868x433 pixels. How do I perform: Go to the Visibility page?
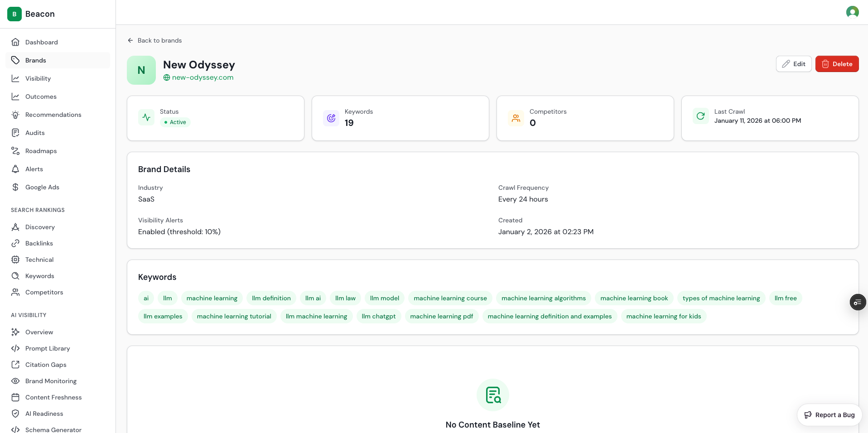pyautogui.click(x=58, y=78)
